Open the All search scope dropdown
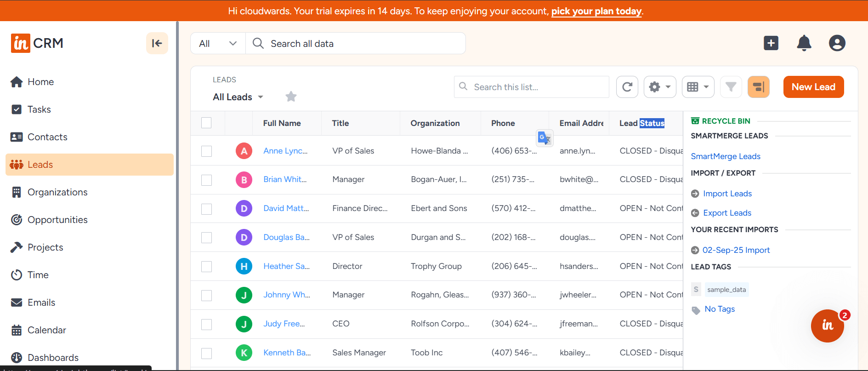This screenshot has width=868, height=371. tap(218, 44)
